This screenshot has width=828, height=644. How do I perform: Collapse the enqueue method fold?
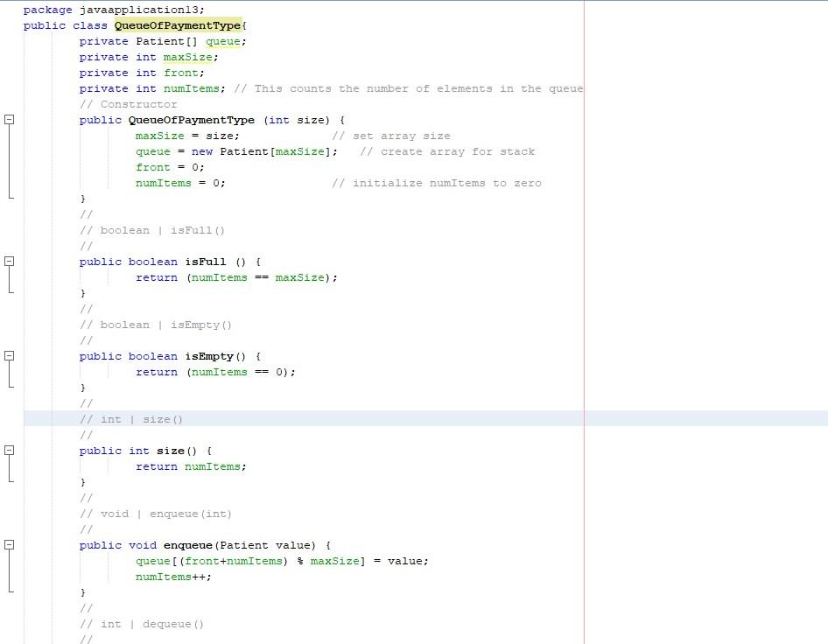coord(10,545)
